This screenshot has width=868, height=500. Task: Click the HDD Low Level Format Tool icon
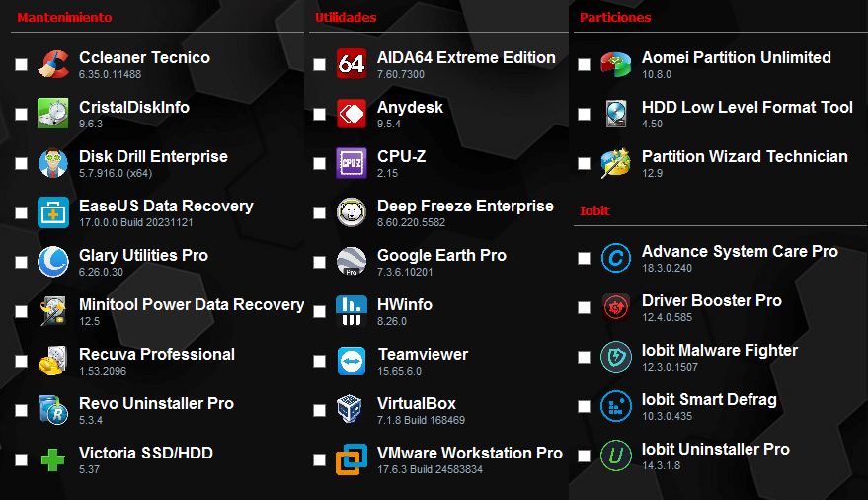[616, 114]
